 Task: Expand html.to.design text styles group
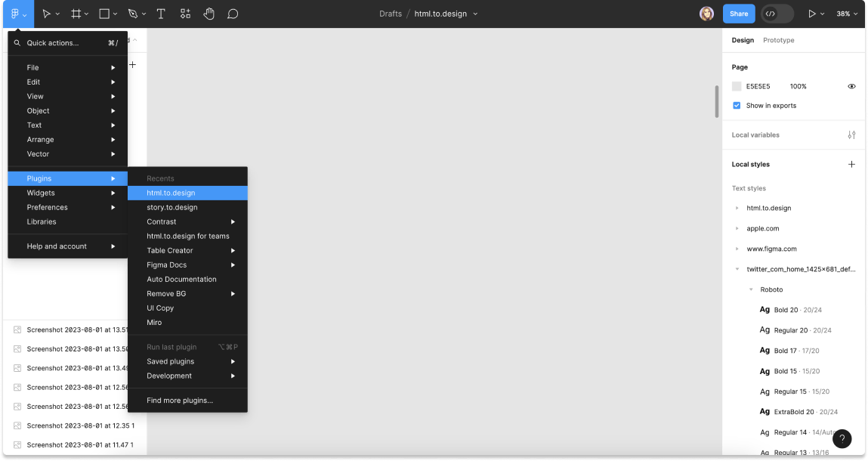[737, 209]
